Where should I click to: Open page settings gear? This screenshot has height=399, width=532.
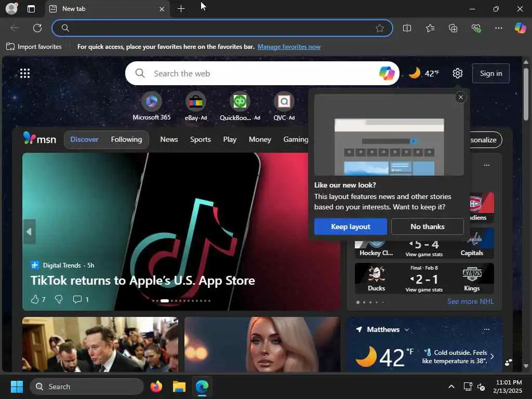(458, 73)
